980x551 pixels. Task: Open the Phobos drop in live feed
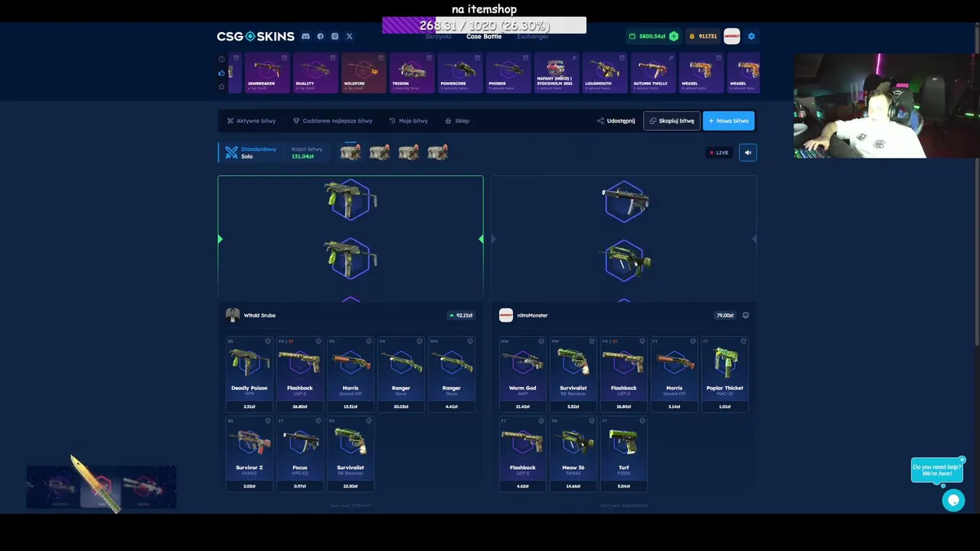508,73
